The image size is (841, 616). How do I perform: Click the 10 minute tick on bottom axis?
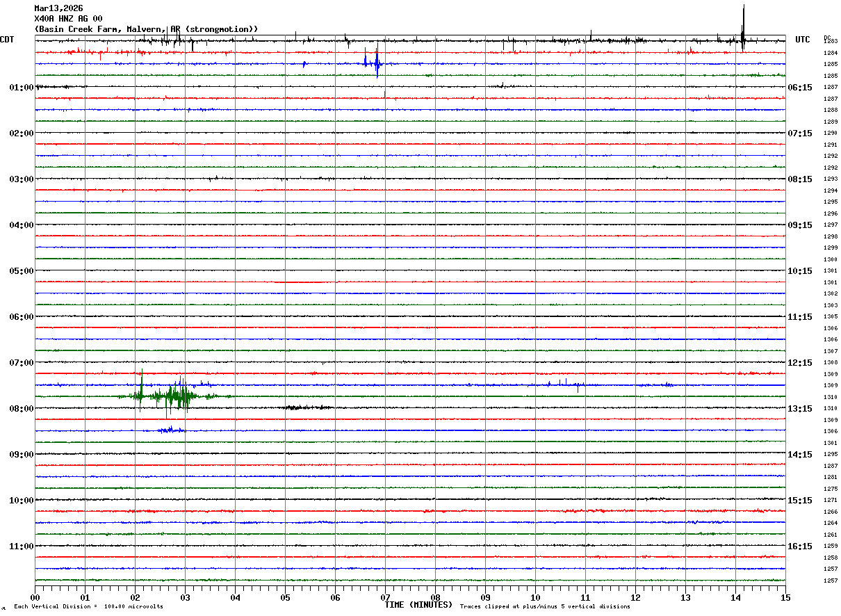pos(535,597)
